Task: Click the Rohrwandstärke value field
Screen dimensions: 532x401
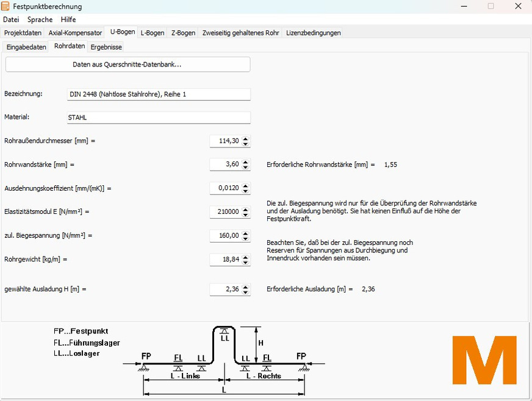Action: pyautogui.click(x=225, y=164)
